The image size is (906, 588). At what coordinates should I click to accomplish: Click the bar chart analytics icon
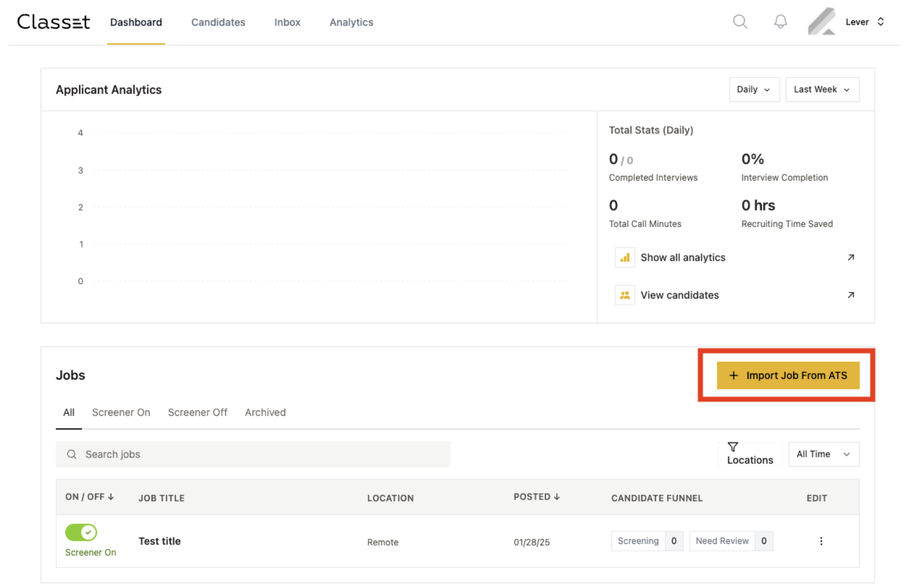625,257
